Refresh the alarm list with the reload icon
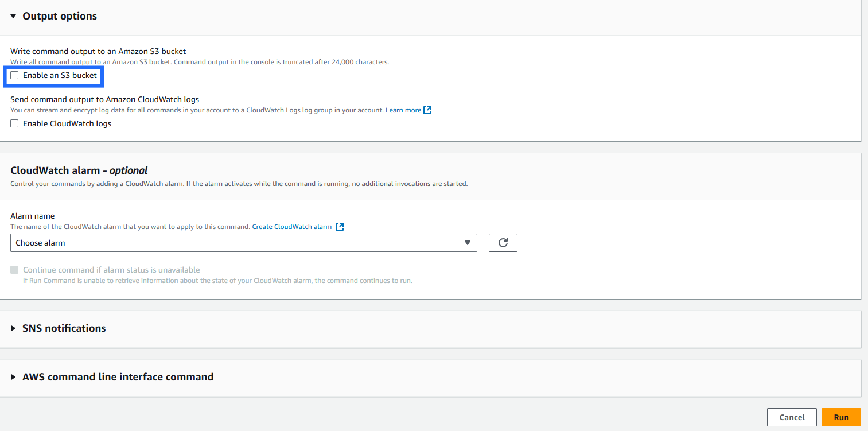This screenshot has height=431, width=868. 503,243
